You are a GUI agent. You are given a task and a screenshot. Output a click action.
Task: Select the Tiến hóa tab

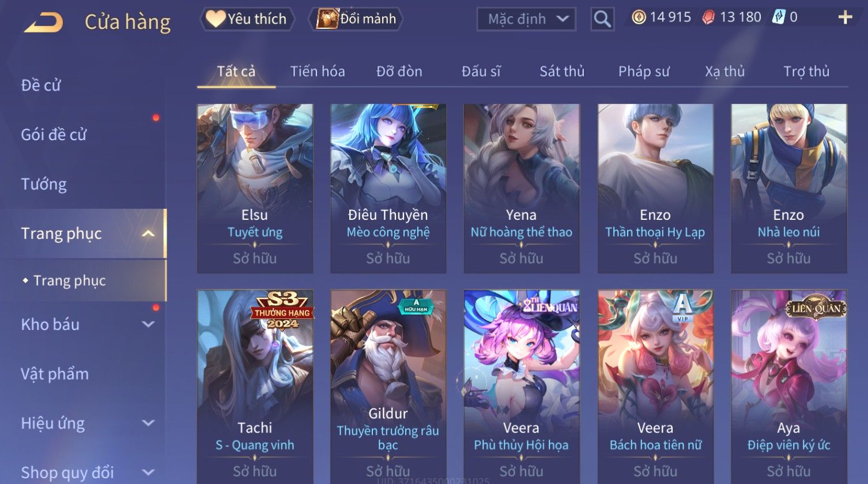coord(318,72)
